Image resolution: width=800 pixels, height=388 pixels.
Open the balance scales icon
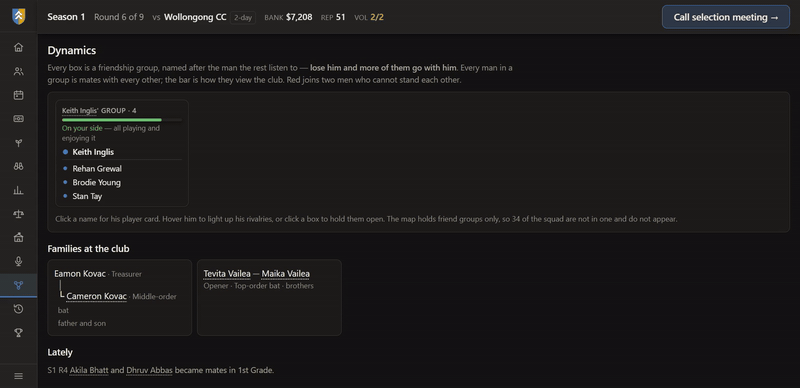pos(18,214)
